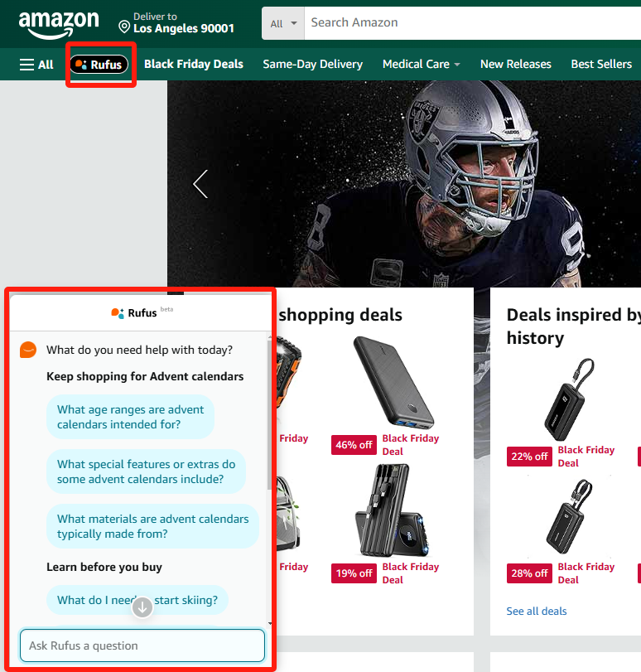The width and height of the screenshot is (641, 672).
Task: Focus the Ask Rufus a question field
Action: (x=142, y=645)
